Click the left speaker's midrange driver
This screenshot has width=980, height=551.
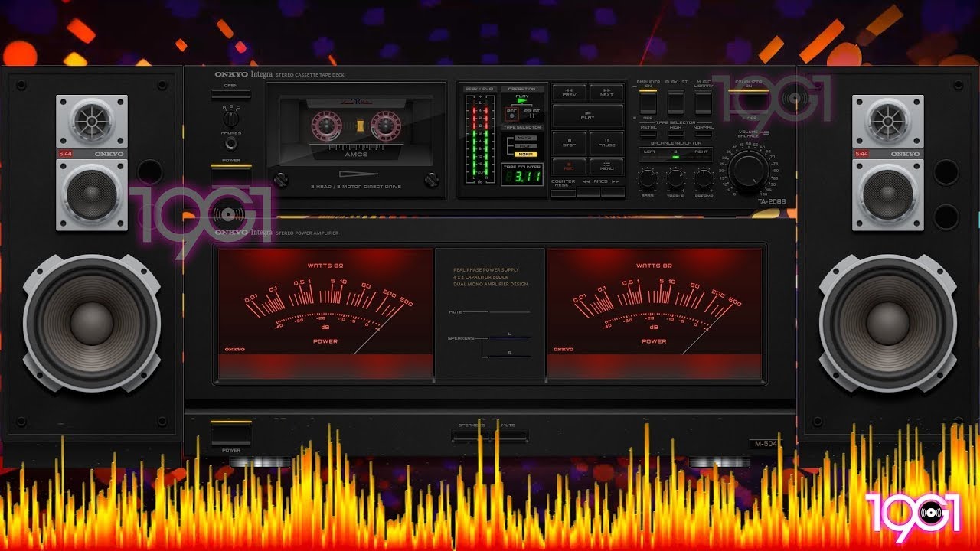(92, 192)
